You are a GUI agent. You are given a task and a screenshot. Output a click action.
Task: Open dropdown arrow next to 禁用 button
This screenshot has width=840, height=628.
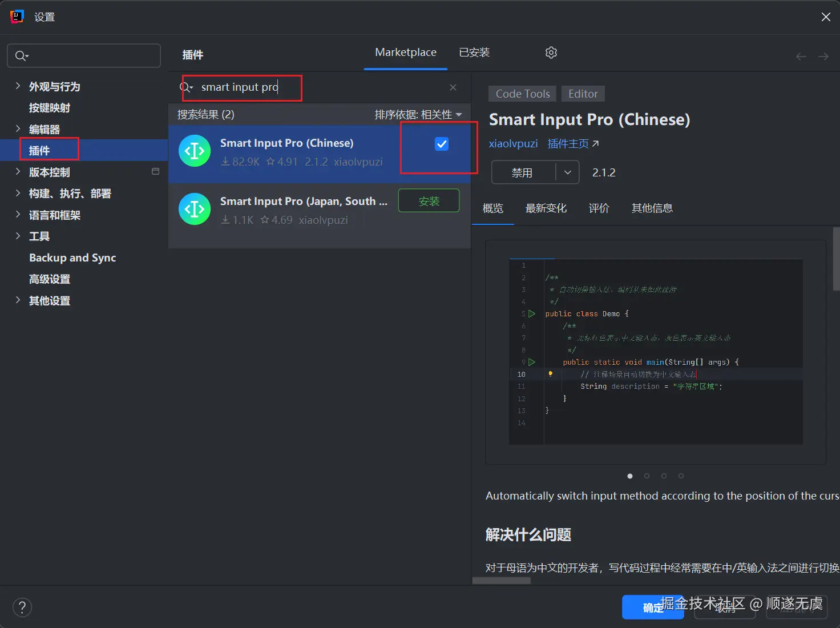(568, 172)
